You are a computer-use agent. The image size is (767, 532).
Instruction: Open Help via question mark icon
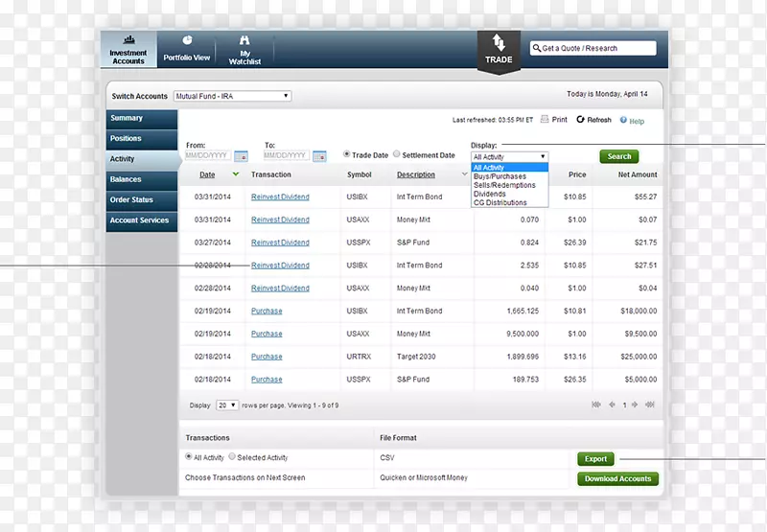click(x=623, y=121)
